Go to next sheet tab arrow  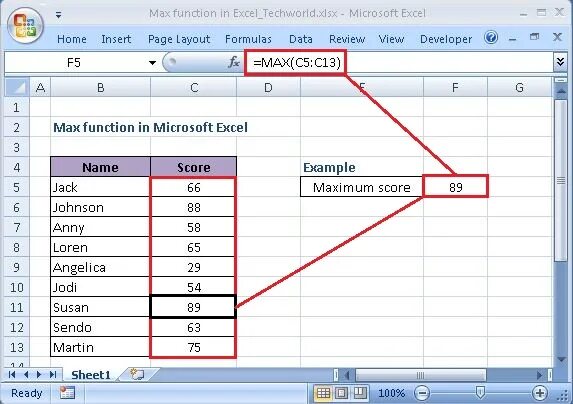tap(39, 374)
